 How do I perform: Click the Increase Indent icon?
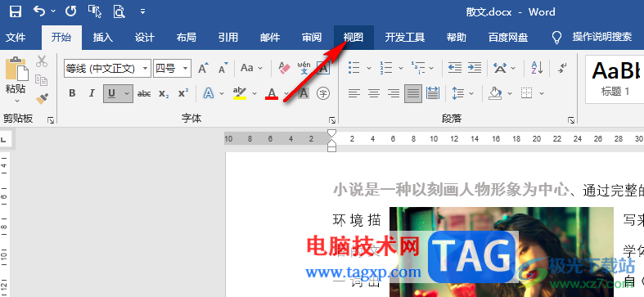click(x=475, y=68)
